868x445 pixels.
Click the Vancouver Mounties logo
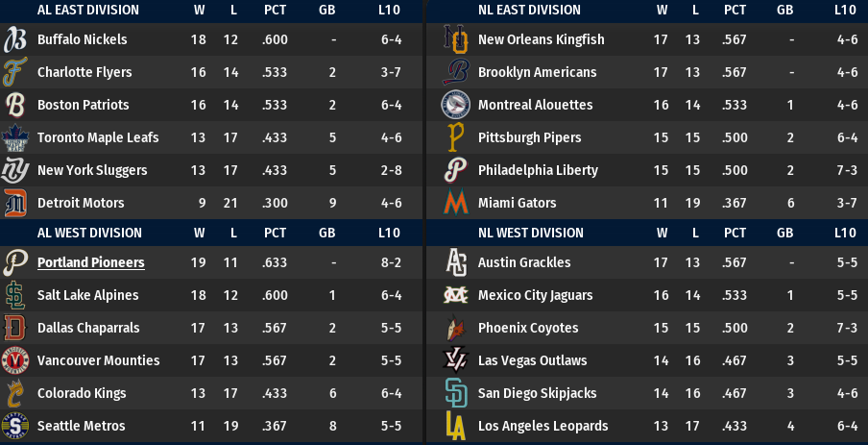coord(15,360)
